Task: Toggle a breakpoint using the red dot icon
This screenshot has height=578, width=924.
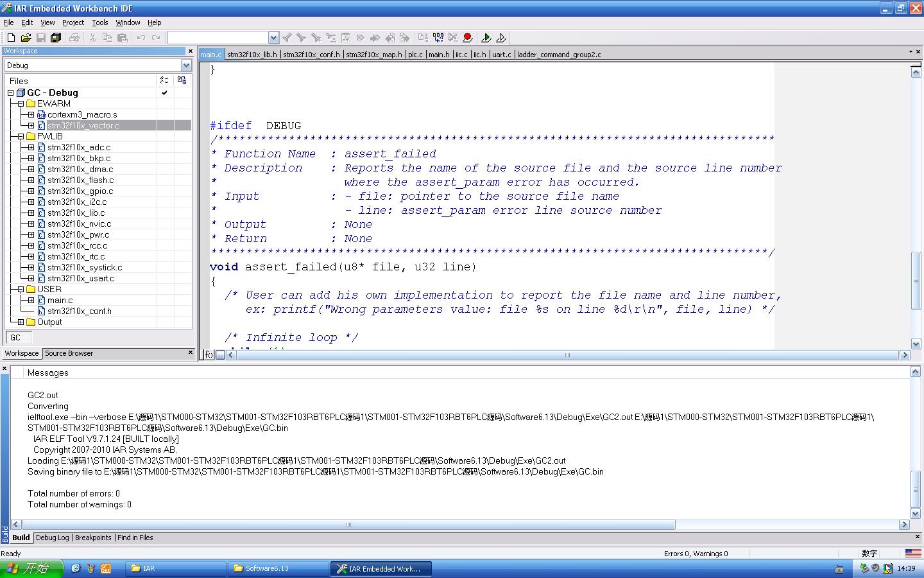Action: pos(467,38)
